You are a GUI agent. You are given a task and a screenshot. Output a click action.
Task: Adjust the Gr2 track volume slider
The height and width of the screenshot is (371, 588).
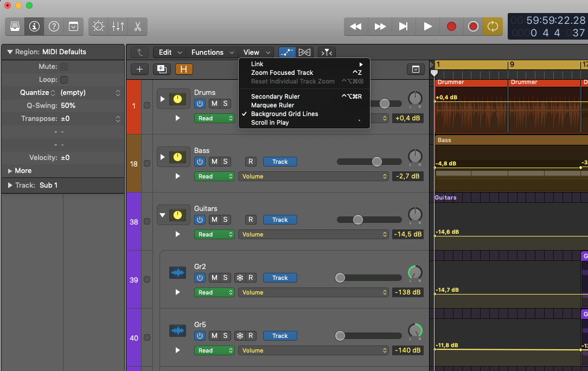tap(369, 278)
